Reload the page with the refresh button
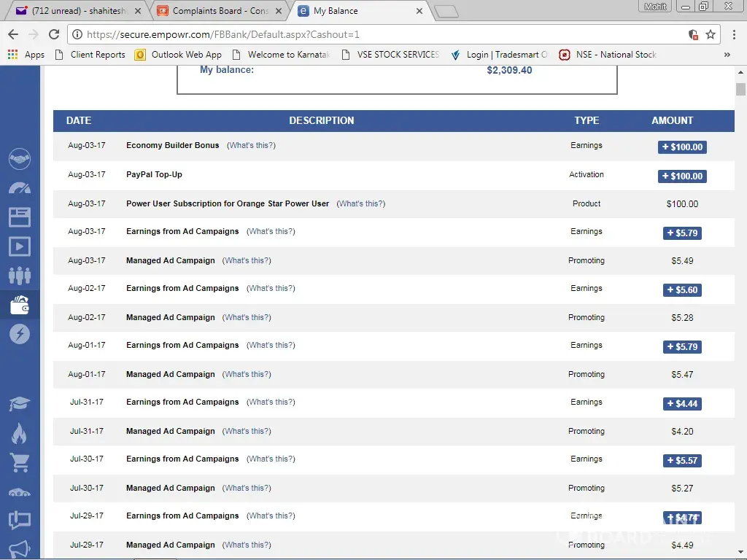Screen dimensions: 747x560 point(54,34)
